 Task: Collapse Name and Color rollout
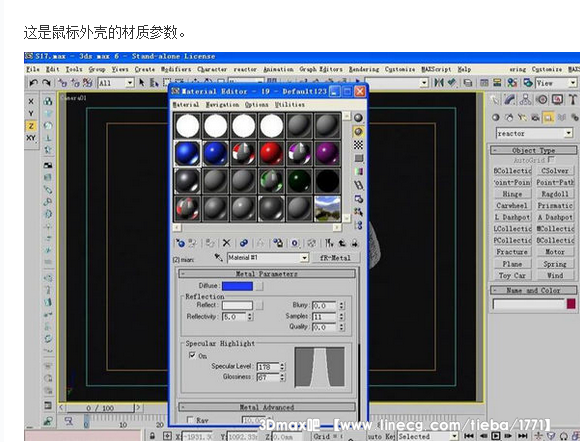(x=533, y=290)
